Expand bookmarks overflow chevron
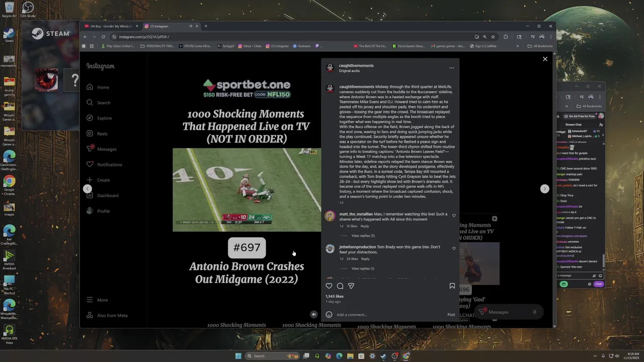Screen dimensions: 644x362 point(517,46)
